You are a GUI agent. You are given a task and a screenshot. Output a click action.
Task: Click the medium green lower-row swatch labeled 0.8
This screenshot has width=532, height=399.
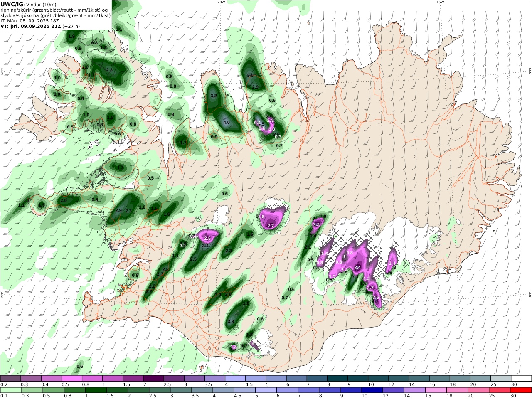(74, 390)
